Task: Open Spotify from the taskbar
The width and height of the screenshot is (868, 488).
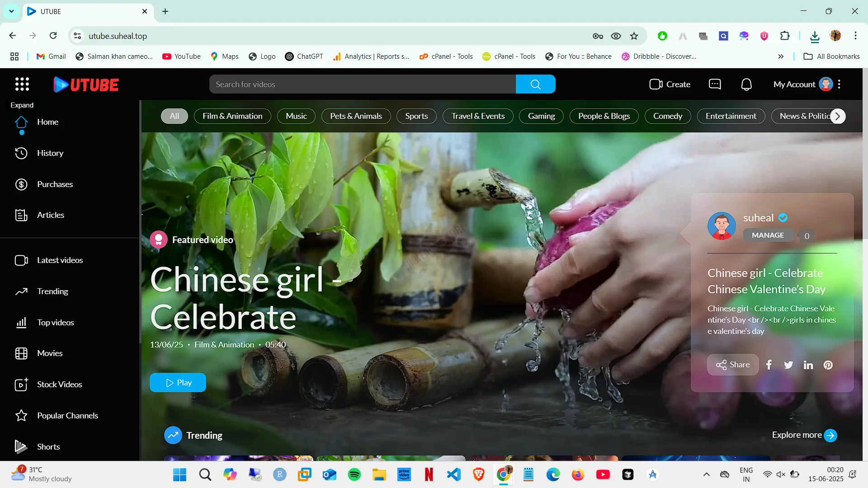Action: point(354,474)
